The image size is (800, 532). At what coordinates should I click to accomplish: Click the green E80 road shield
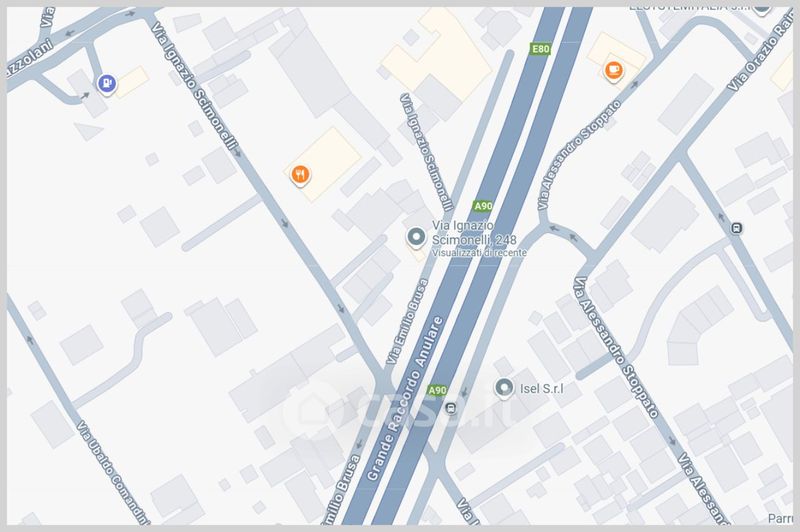tap(540, 49)
